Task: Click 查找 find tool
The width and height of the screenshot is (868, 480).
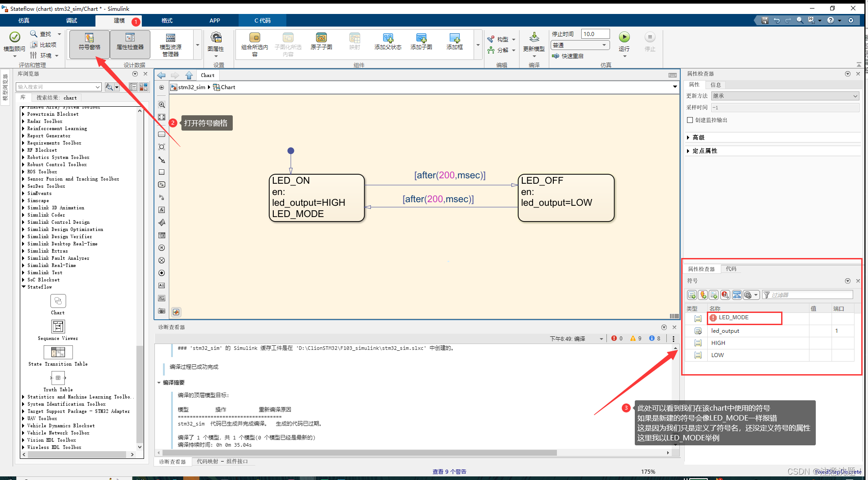Action: 41,34
